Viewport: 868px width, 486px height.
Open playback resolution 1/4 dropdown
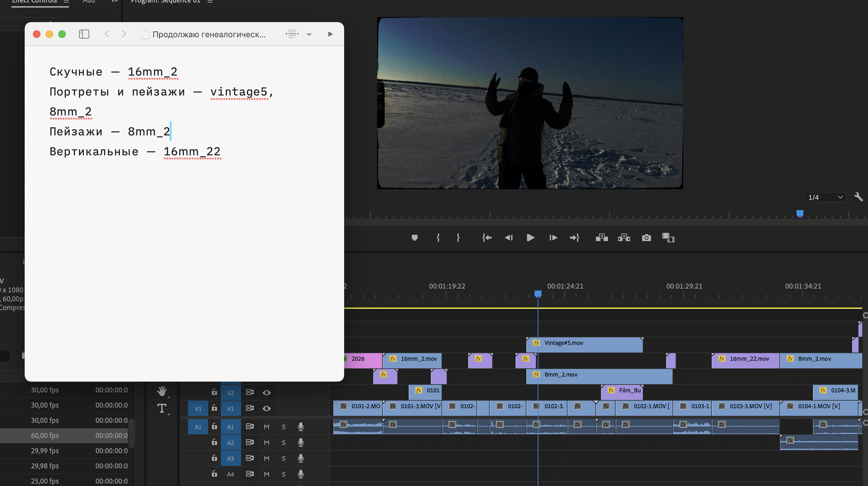(x=825, y=197)
